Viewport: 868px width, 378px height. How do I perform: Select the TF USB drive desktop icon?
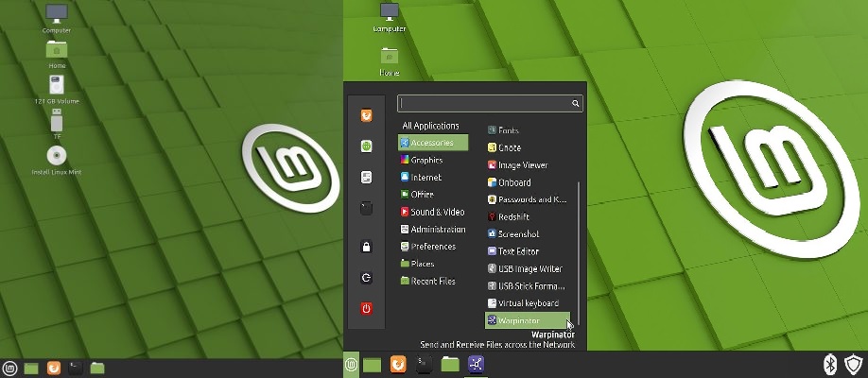(x=57, y=124)
